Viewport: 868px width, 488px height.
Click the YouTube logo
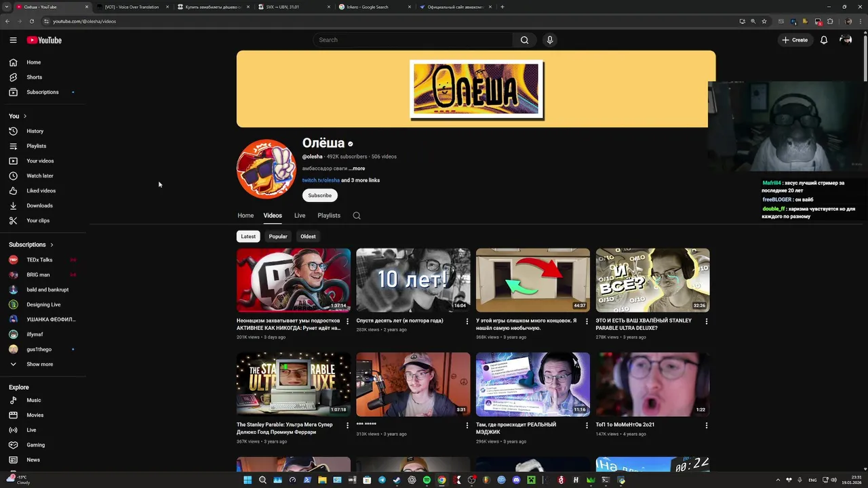pos(44,40)
